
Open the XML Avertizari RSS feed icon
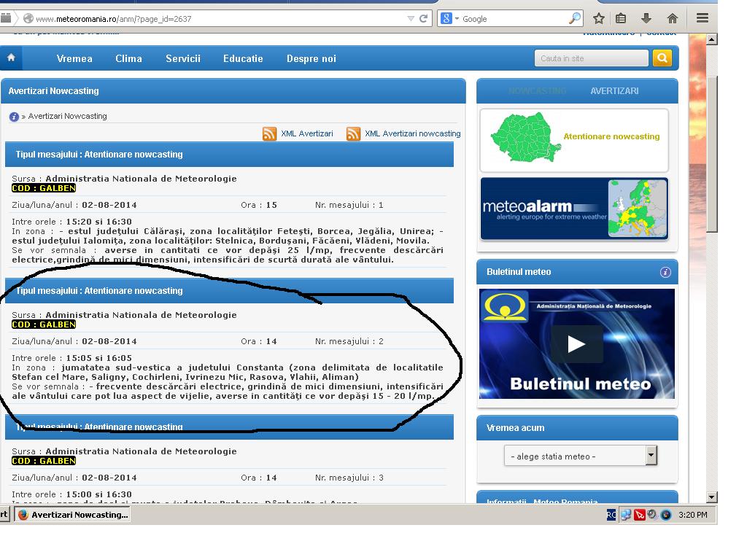(269, 134)
